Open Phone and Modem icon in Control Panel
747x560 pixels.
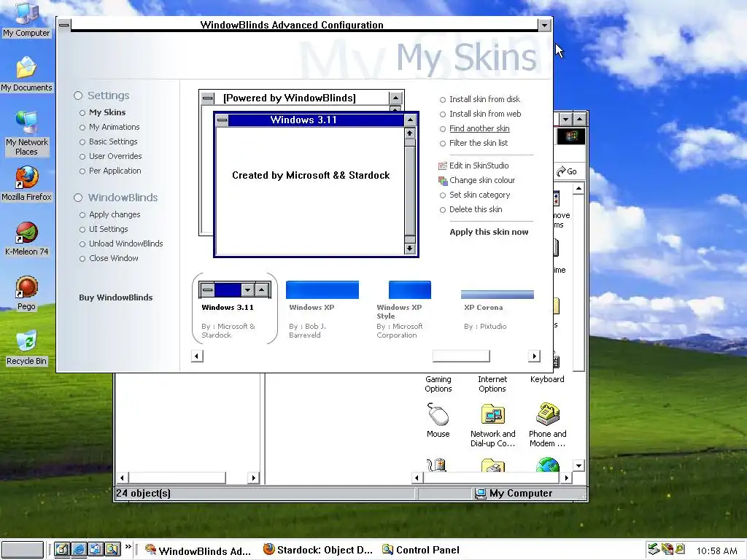pyautogui.click(x=547, y=425)
